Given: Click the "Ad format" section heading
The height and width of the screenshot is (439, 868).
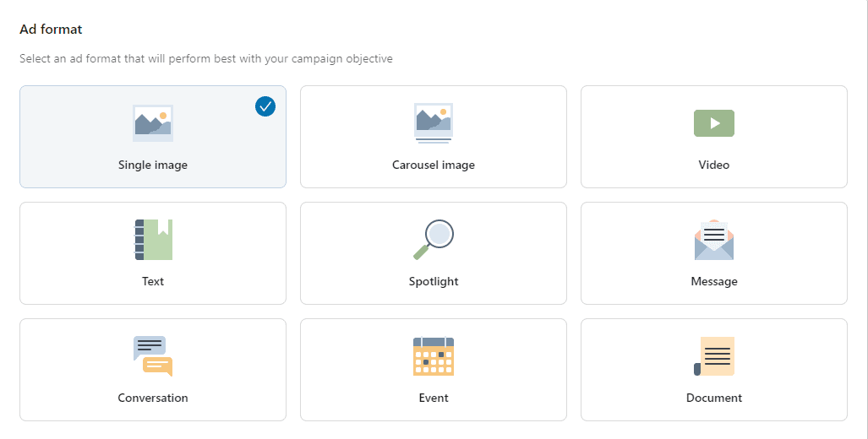Looking at the screenshot, I should coord(51,30).
